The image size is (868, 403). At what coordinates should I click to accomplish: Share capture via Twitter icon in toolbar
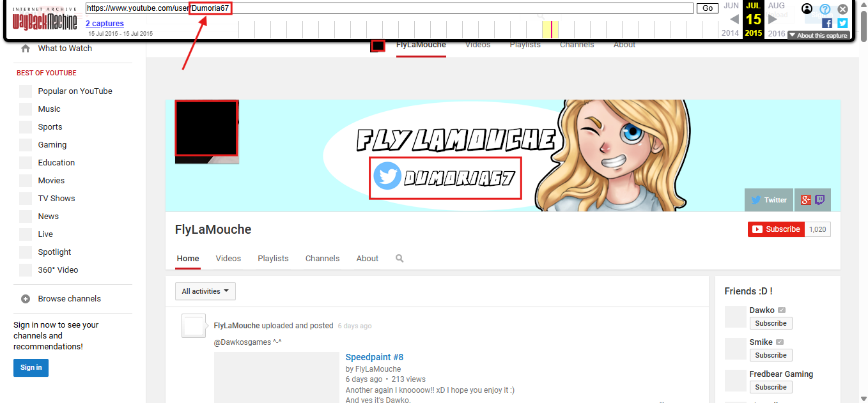[x=842, y=23]
